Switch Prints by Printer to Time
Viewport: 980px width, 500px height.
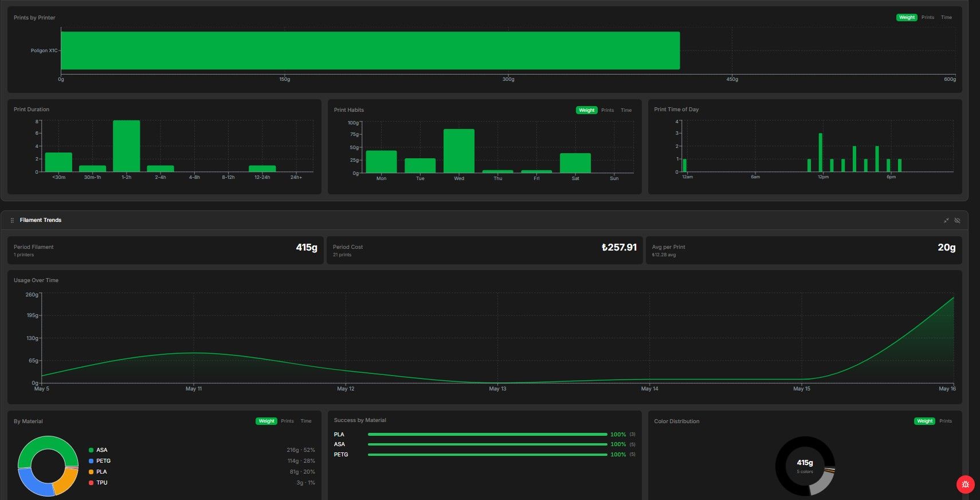pos(946,17)
